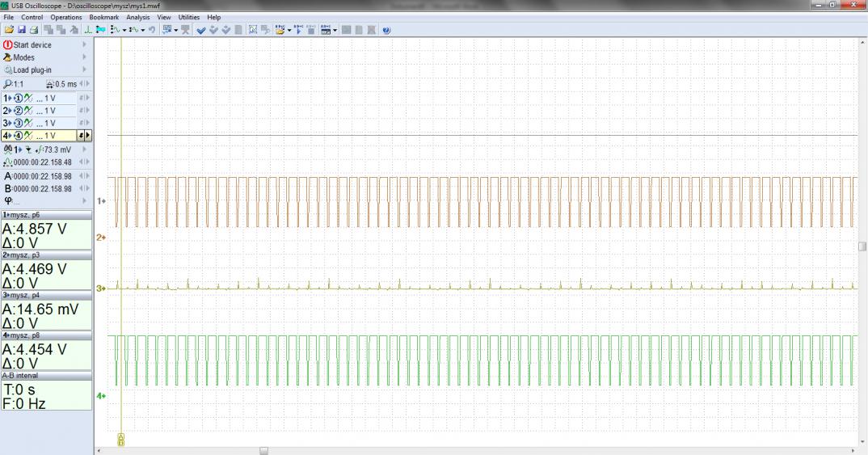Click the Undo arrow toolbar icon
Screen dimensions: 868x455
click(151, 30)
